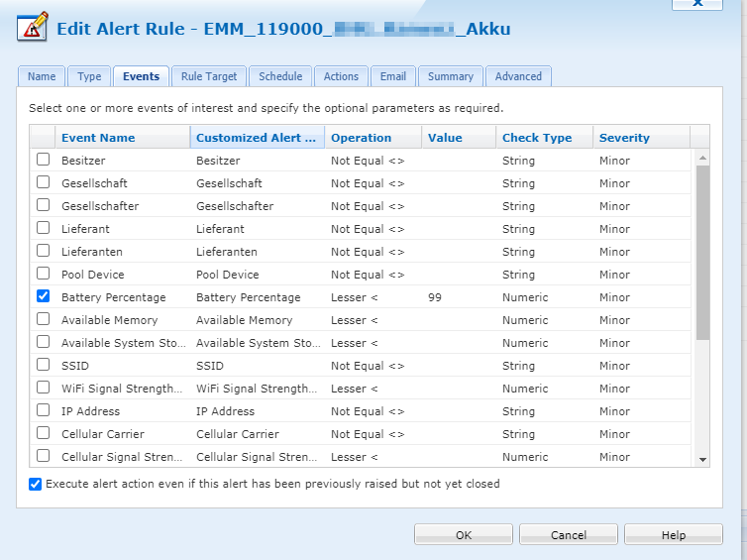Open the Schedule tab
This screenshot has height=560, width=747.
[x=280, y=76]
